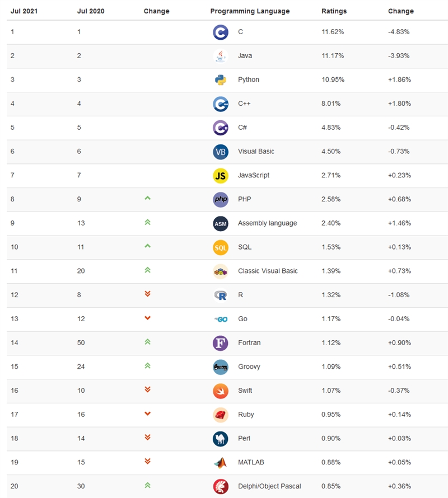Viewport: 448px width, 498px height.
Task: Click the Programming Language column header
Action: [250, 11]
